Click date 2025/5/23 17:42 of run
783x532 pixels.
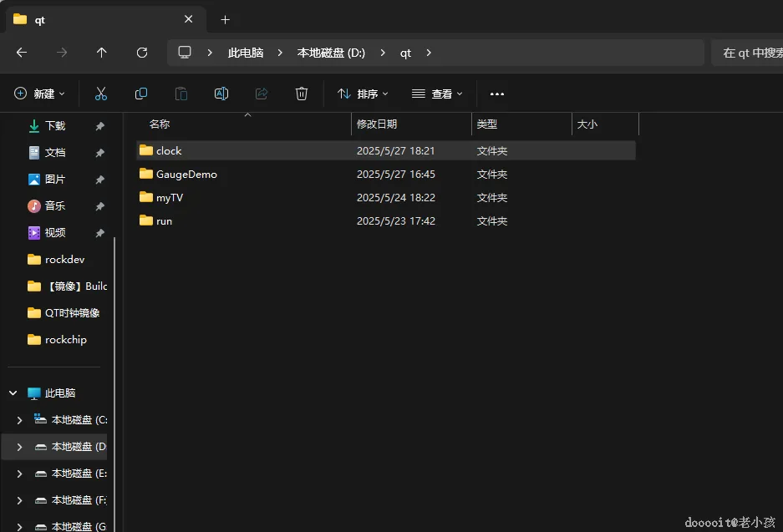[x=396, y=221]
